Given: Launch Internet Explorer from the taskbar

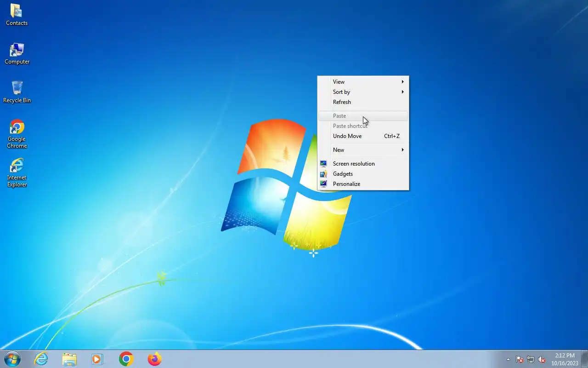Looking at the screenshot, I should (x=41, y=359).
